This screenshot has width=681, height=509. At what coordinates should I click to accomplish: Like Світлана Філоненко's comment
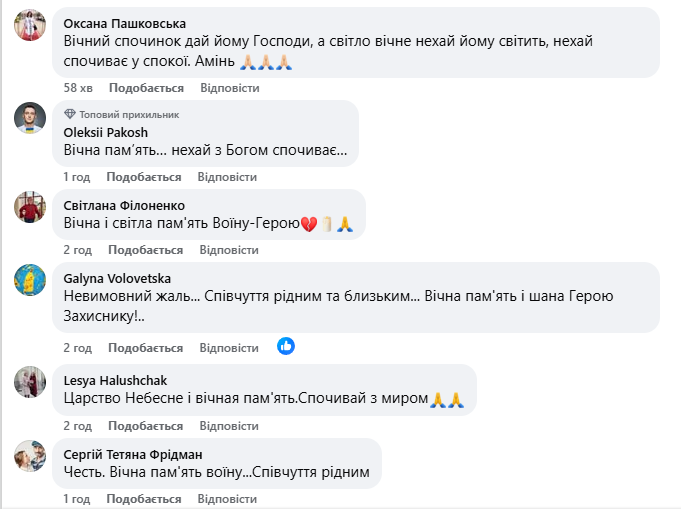(146, 250)
